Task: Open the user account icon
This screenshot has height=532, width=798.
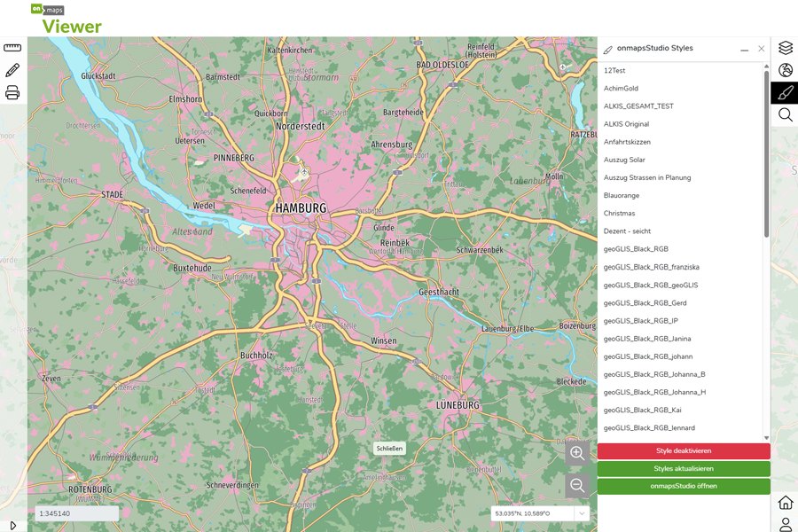Action: pos(785,523)
